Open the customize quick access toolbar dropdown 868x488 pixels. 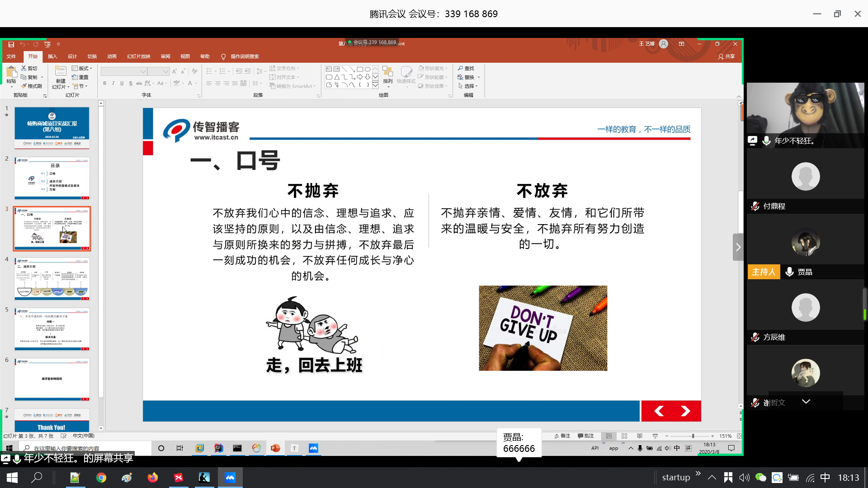tap(58, 44)
